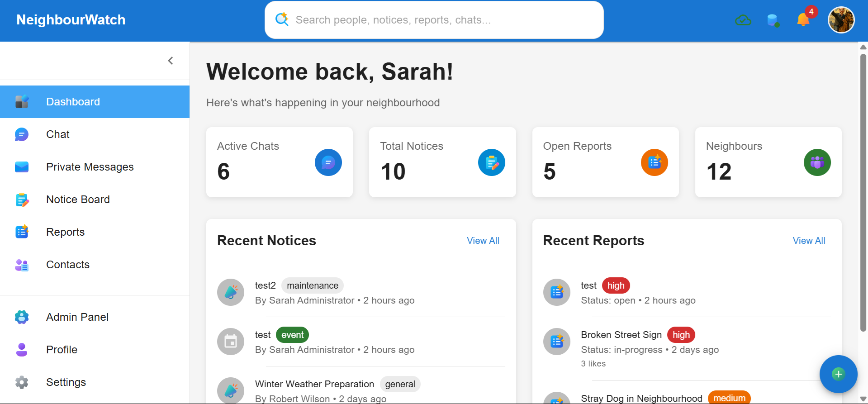
Task: Open Private Messages in the sidebar
Action: pyautogui.click(x=95, y=167)
